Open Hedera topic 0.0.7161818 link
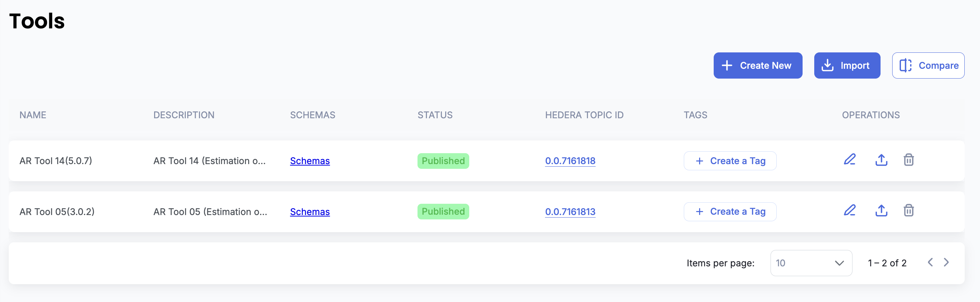Screen dimensions: 980x302 click(570, 161)
